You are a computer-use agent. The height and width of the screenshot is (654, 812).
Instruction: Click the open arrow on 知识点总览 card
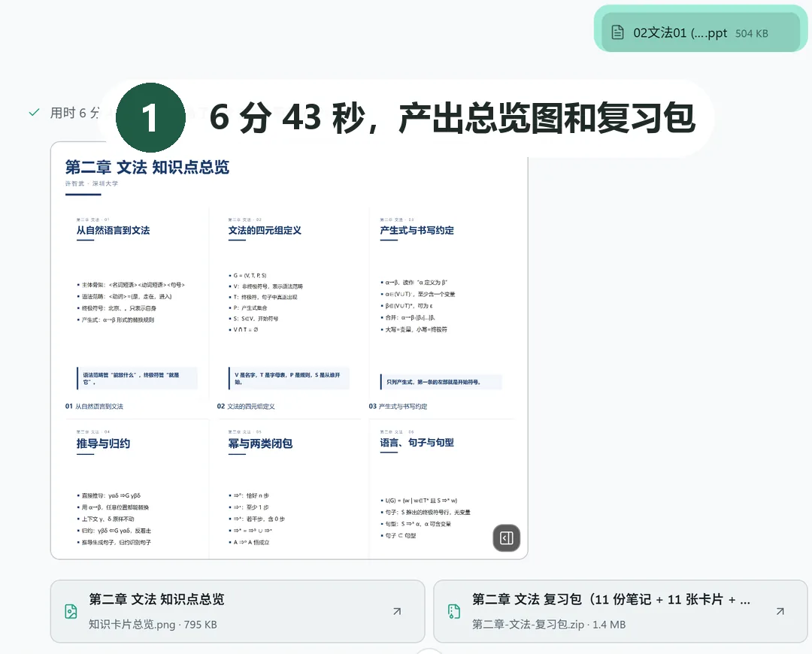[397, 612]
